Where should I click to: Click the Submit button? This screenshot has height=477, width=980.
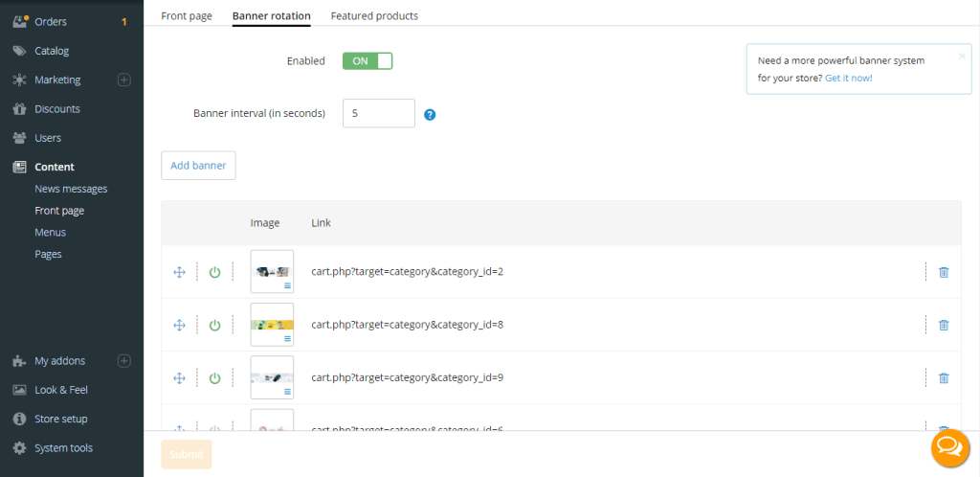click(187, 455)
